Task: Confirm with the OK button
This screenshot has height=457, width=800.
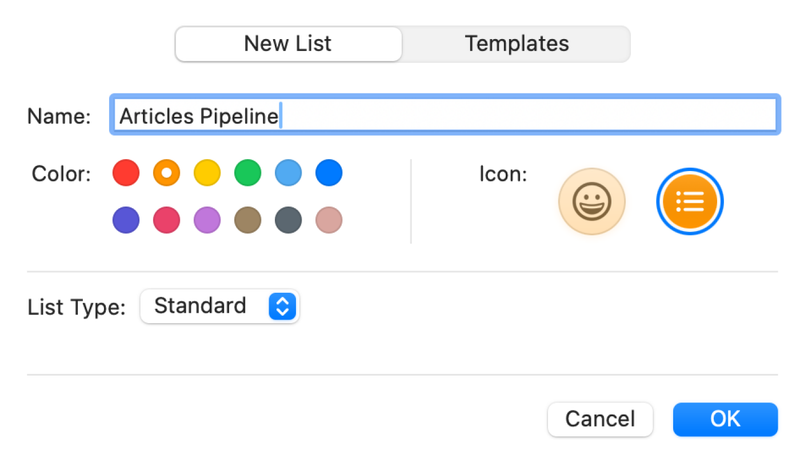Action: pyautogui.click(x=725, y=419)
